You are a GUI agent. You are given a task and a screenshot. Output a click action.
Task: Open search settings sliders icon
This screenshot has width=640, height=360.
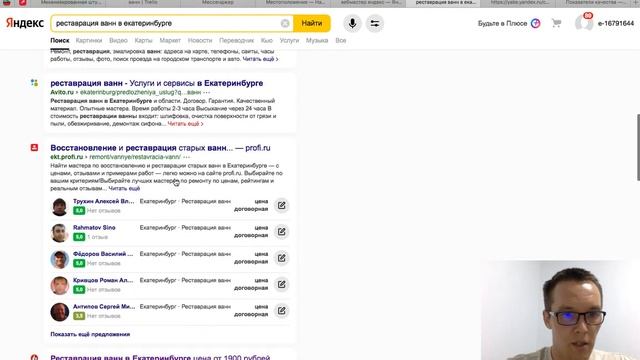pos(375,24)
